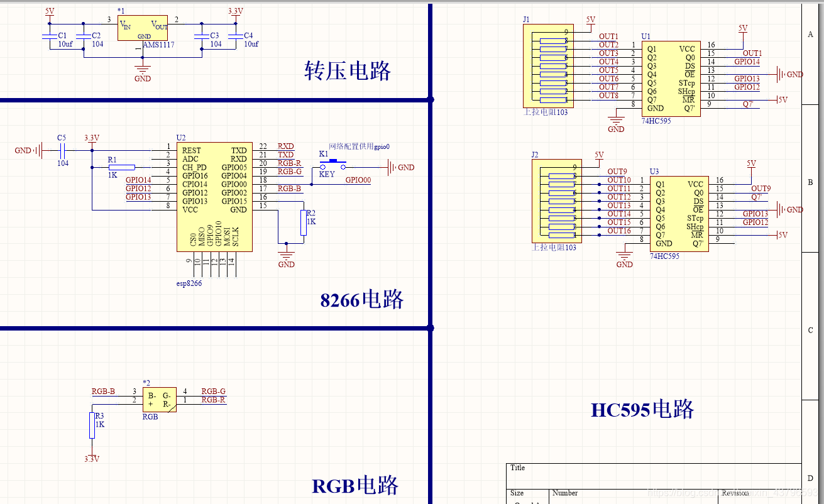The image size is (824, 504).
Task: Click the Q7' net label on U3 pin 14
Action: tap(756, 197)
